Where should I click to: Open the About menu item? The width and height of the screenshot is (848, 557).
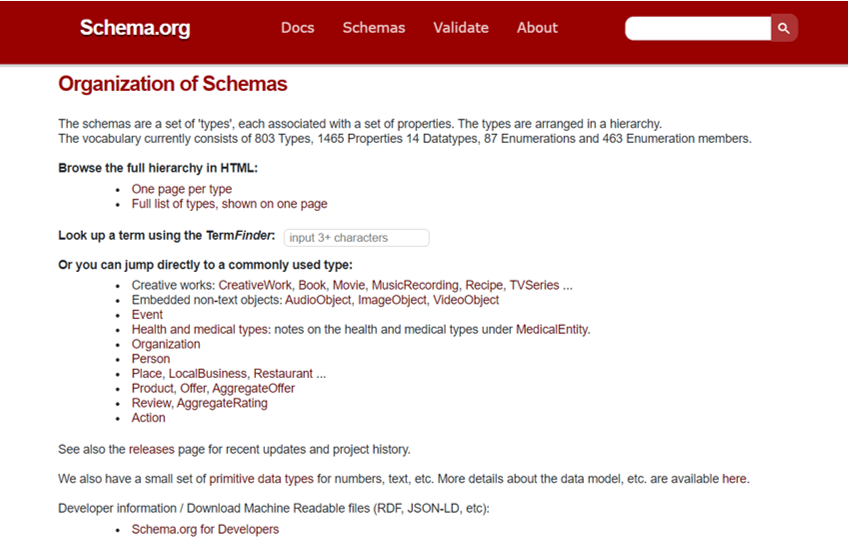pos(537,28)
